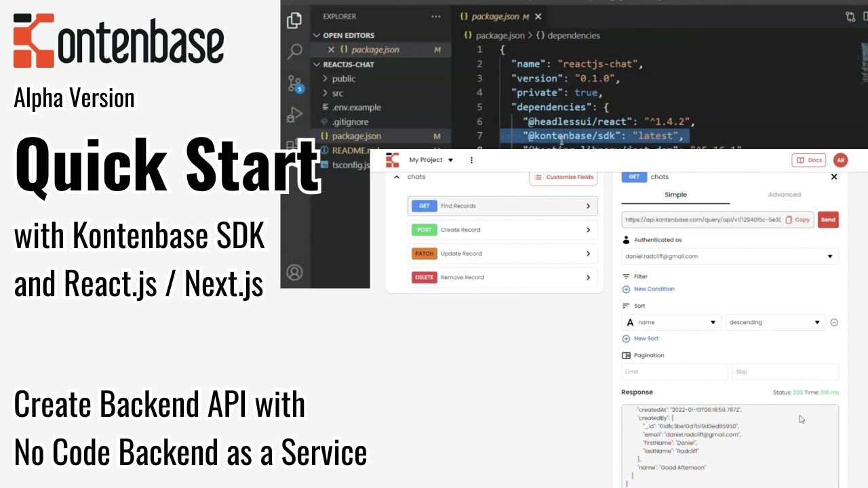
Task: Open the VS Code Accounts icon
Action: (x=294, y=272)
